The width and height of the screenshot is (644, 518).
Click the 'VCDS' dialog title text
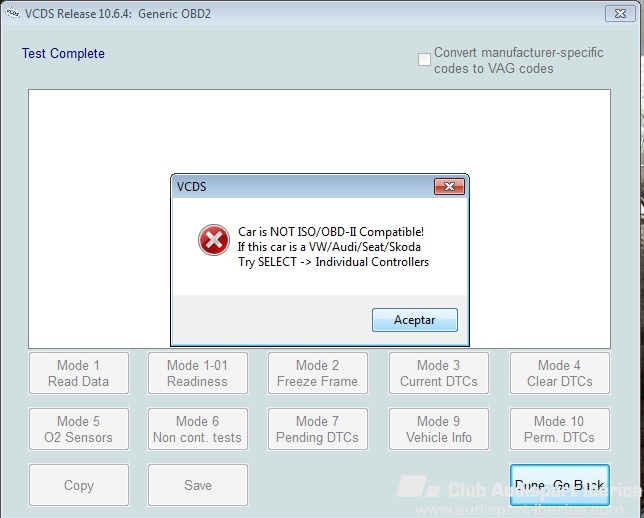coord(191,186)
